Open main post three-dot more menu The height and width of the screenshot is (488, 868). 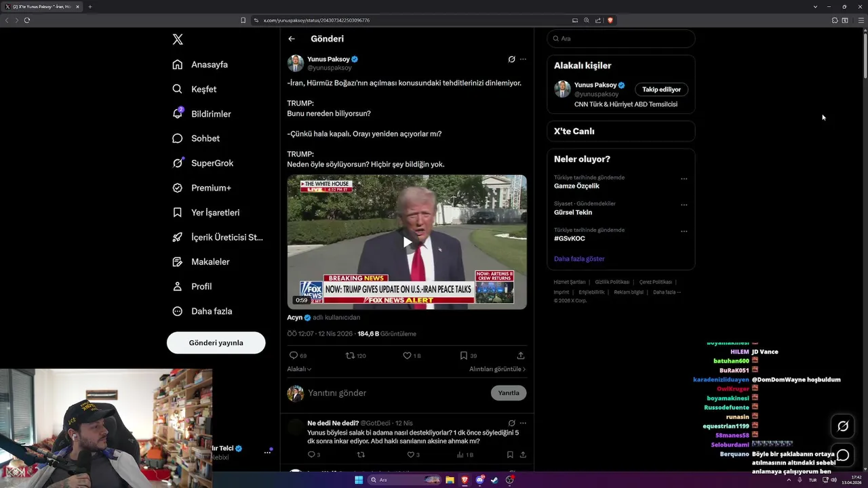click(x=523, y=59)
